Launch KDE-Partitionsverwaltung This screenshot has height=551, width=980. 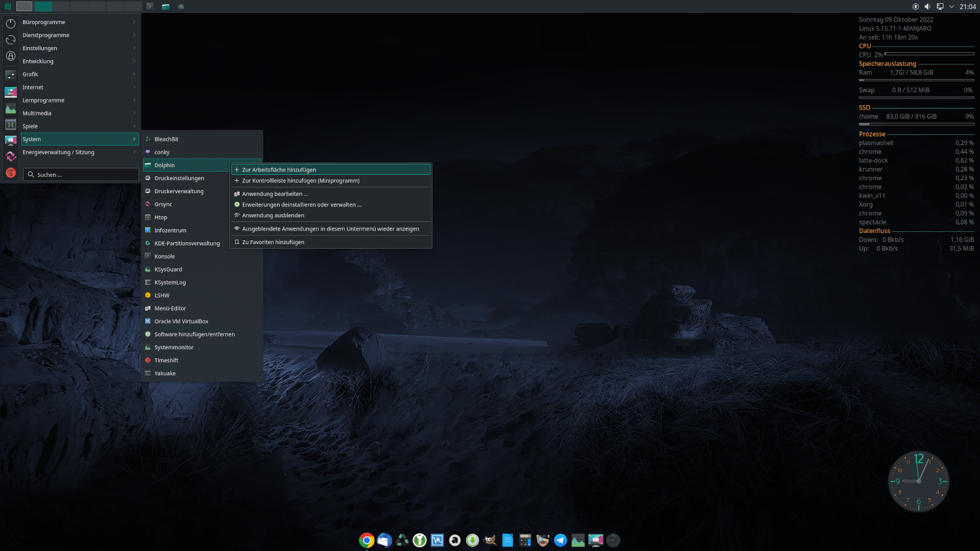click(203, 244)
